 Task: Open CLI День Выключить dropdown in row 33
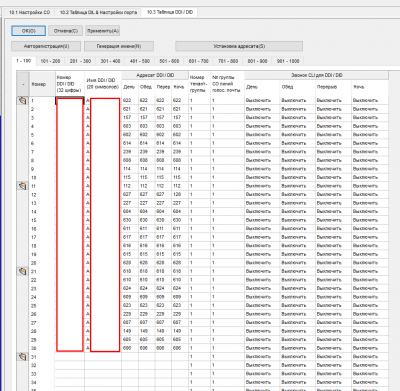[x=262, y=374]
